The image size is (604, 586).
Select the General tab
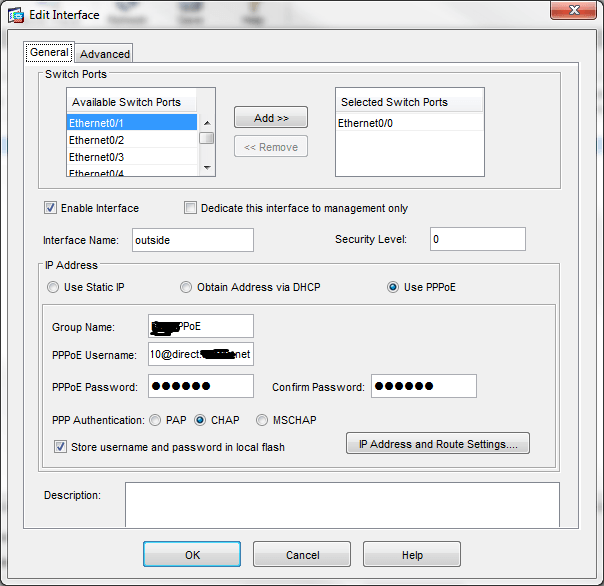(49, 53)
